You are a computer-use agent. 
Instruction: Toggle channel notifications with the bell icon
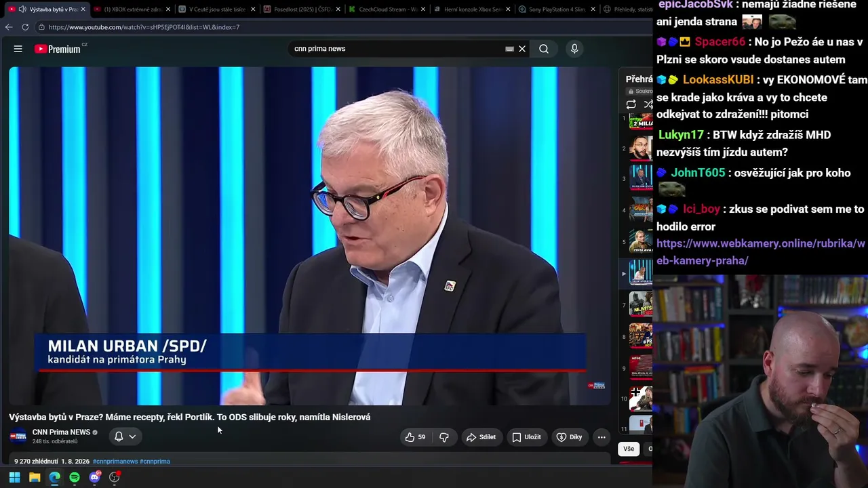pos(119,436)
